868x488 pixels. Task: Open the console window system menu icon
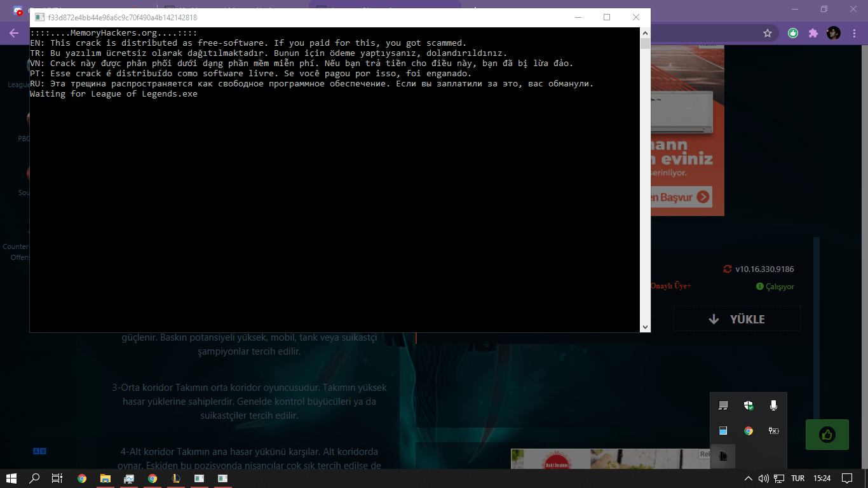[39, 18]
